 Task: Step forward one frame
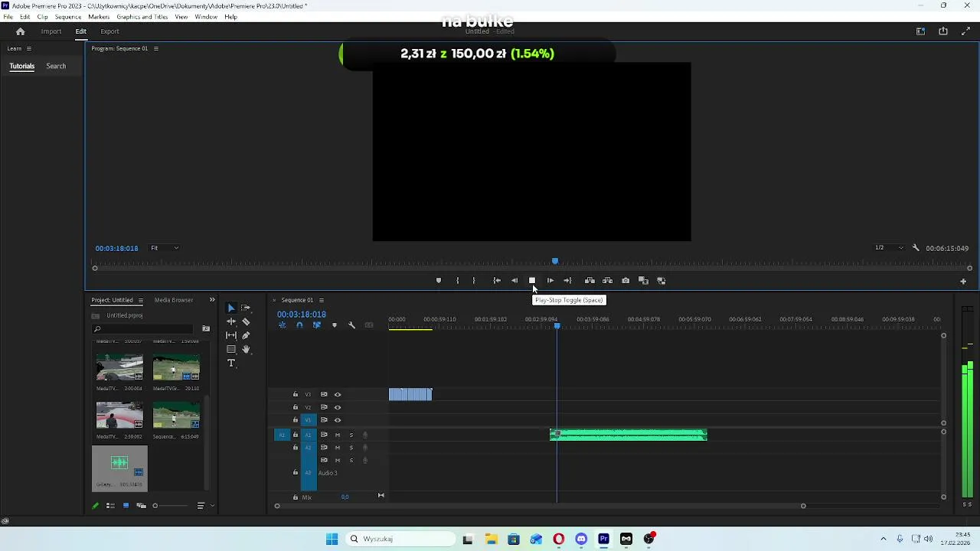[x=550, y=281]
